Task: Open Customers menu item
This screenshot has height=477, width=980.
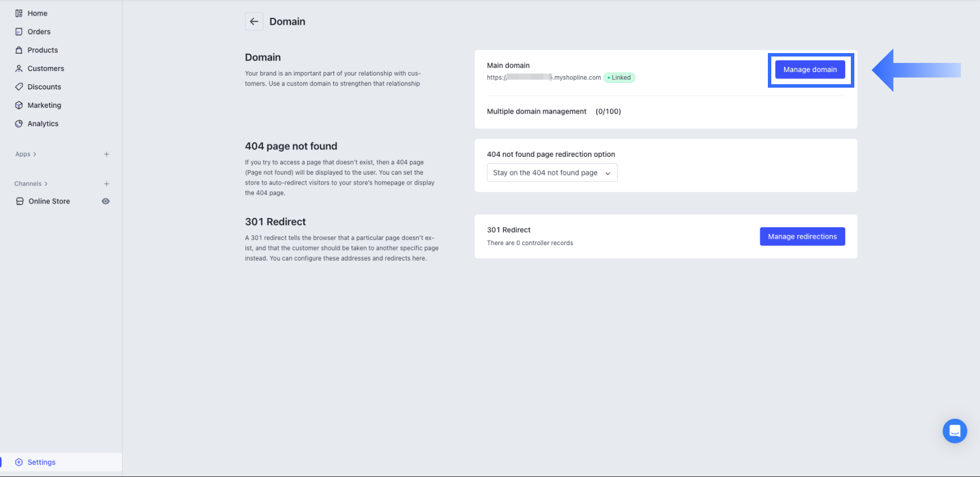Action: coord(46,69)
